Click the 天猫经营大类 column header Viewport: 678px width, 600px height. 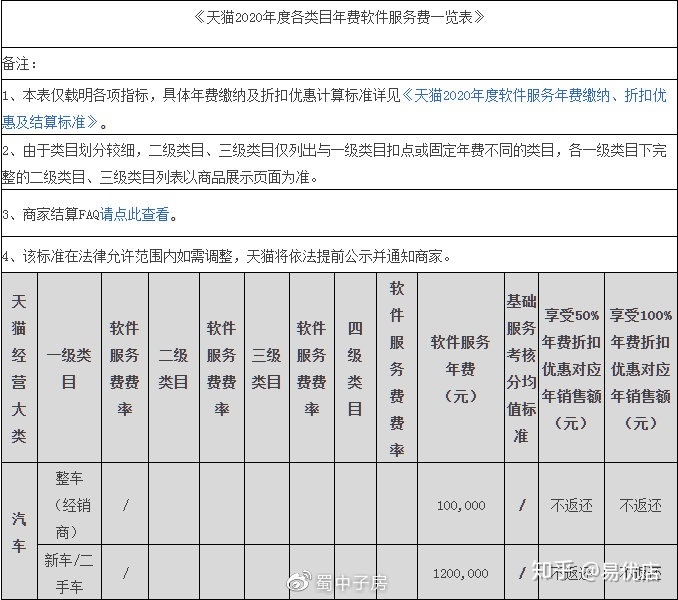19,368
